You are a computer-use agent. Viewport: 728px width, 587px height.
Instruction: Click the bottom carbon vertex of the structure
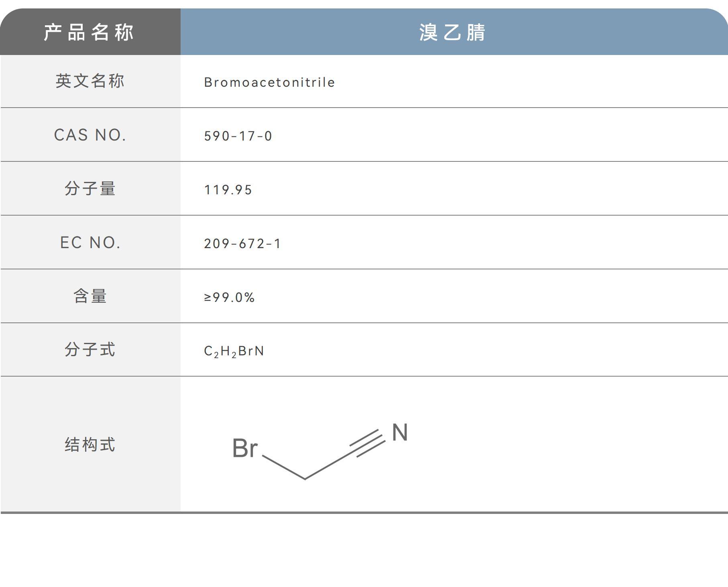pos(305,479)
